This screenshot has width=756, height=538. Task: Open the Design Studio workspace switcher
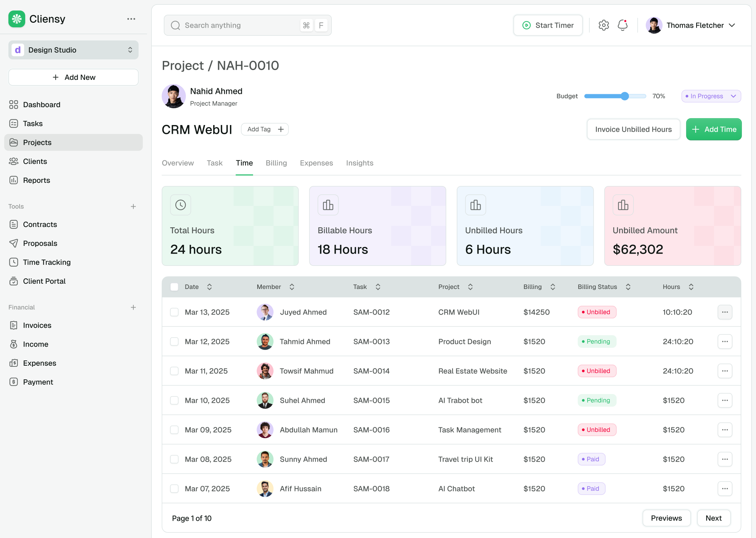(x=73, y=50)
